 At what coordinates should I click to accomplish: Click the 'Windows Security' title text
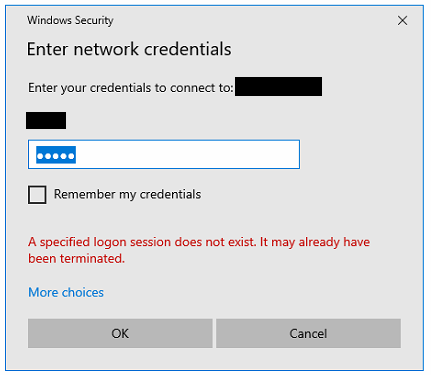[70, 20]
